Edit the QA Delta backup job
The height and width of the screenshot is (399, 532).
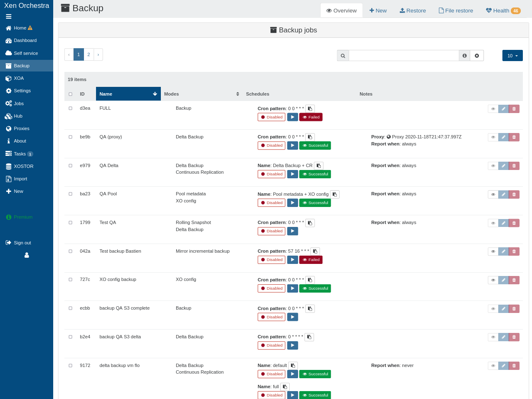pyautogui.click(x=503, y=166)
